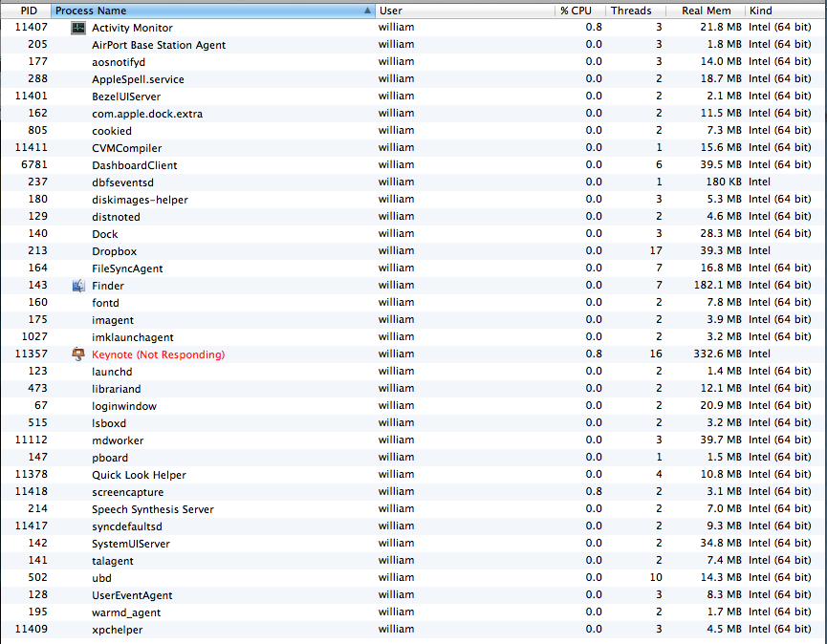The height and width of the screenshot is (644, 827).
Task: Select the UserEventAgent process
Action: (132, 595)
